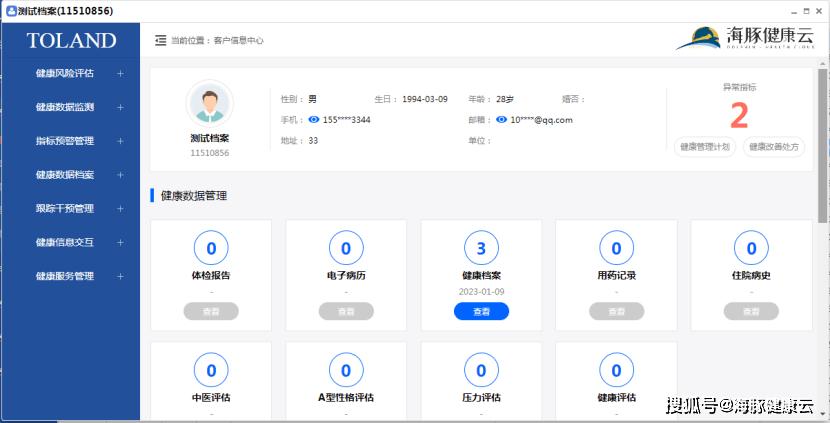Click the 查看 button under 体检报告
This screenshot has height=423, width=830.
pyautogui.click(x=211, y=311)
